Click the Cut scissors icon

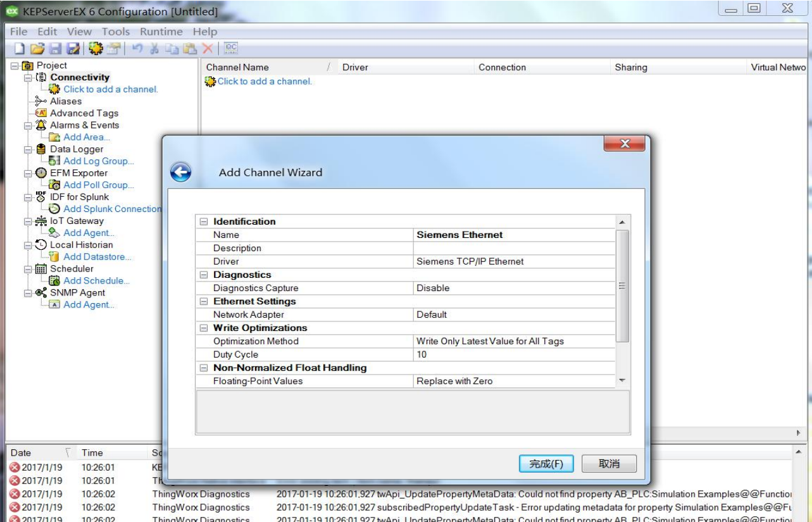[x=154, y=48]
